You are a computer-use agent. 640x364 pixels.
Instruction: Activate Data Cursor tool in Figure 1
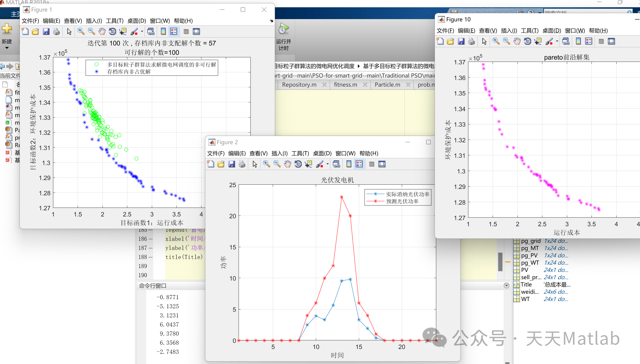point(123,32)
